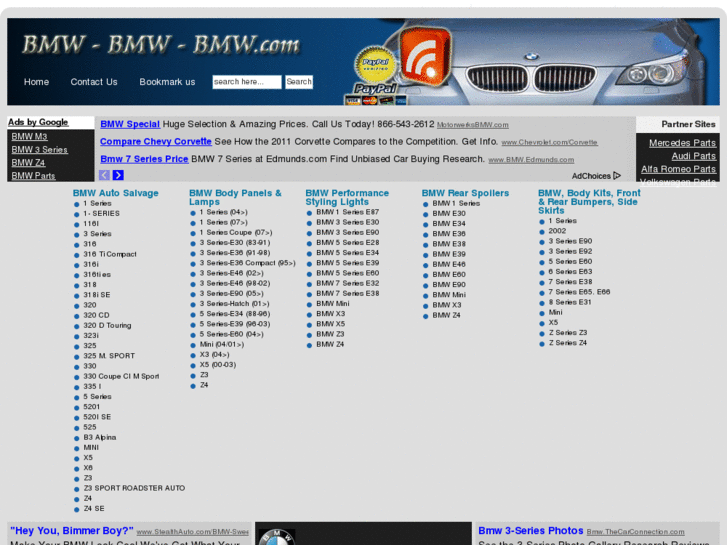Image resolution: width=727 pixels, height=545 pixels.
Task: Select 'BMW 5 Series E60' styling lights
Action: click(x=347, y=273)
